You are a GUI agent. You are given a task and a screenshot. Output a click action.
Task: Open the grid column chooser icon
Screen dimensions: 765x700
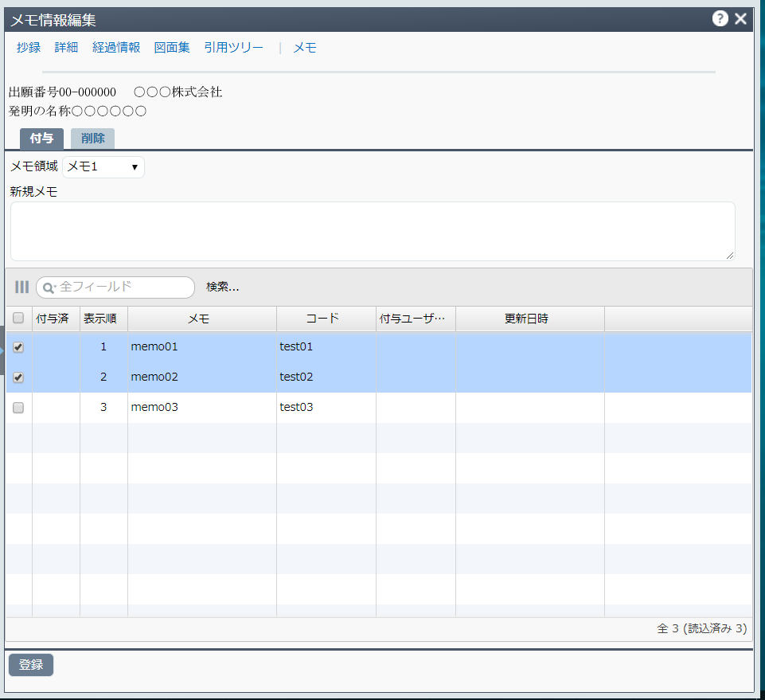click(x=21, y=287)
